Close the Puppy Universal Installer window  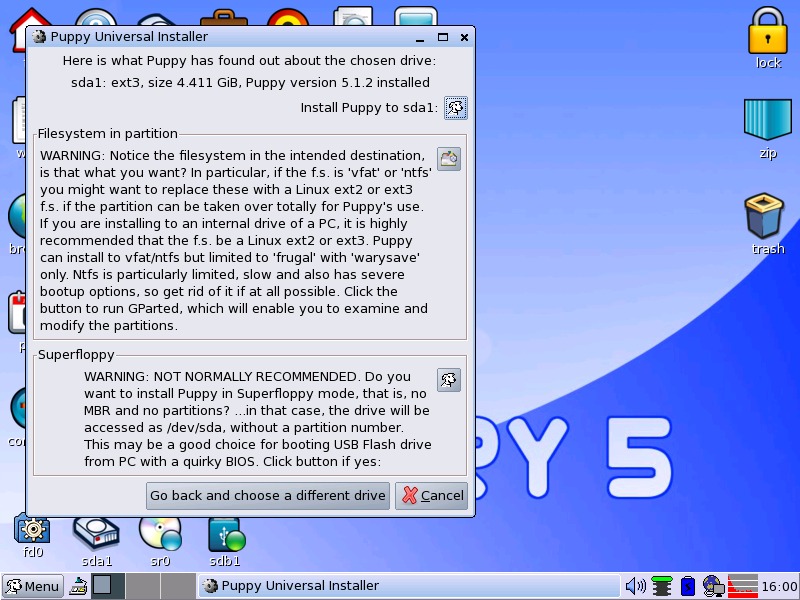pos(464,37)
